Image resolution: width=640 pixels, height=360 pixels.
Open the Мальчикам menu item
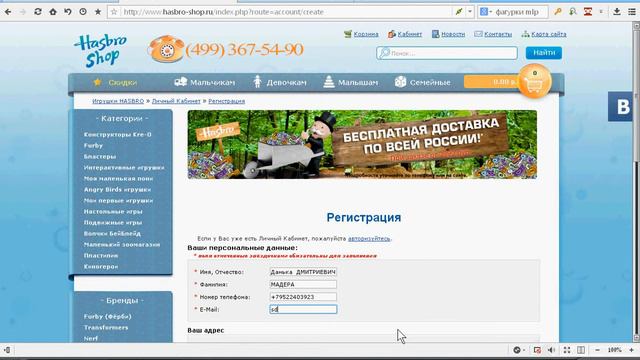tap(212, 82)
